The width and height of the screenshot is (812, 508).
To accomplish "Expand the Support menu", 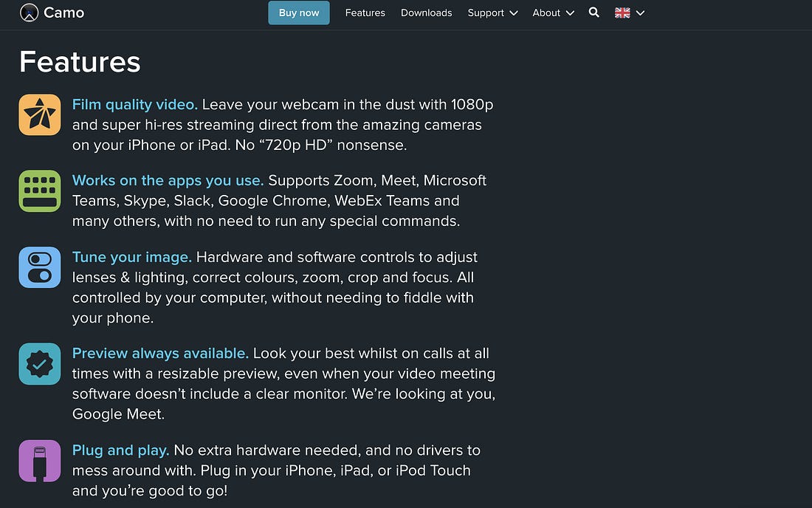I will [492, 13].
